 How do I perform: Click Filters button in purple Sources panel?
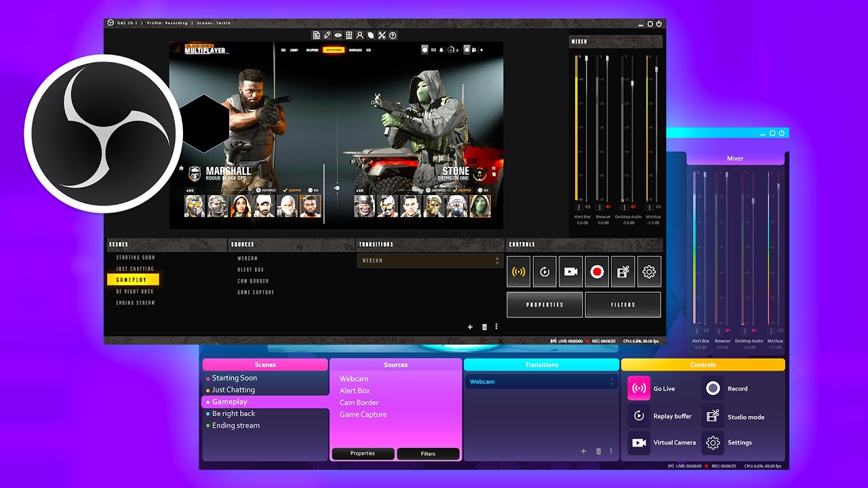[428, 453]
